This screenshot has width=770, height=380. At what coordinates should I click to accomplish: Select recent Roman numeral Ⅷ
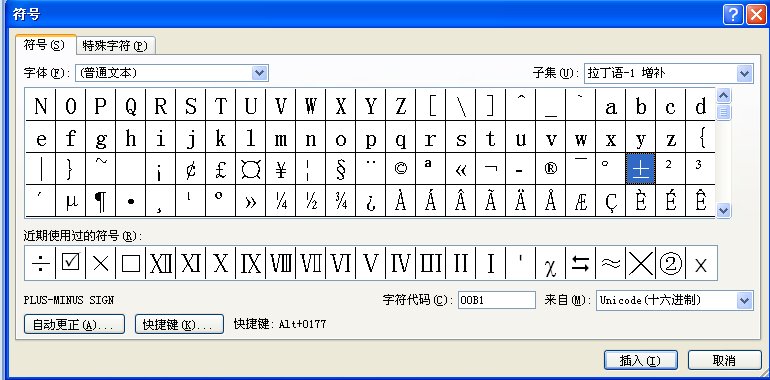(281, 263)
